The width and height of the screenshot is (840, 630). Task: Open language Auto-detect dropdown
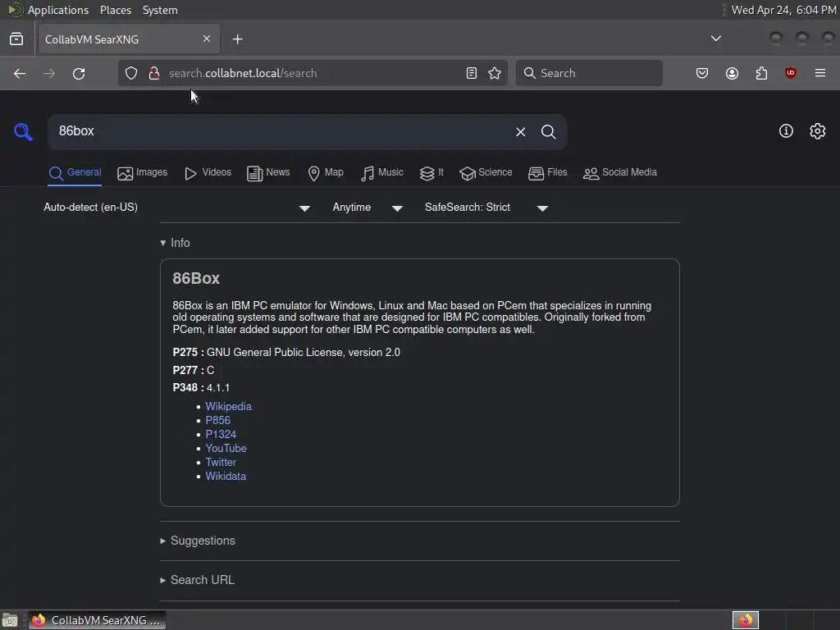click(177, 208)
